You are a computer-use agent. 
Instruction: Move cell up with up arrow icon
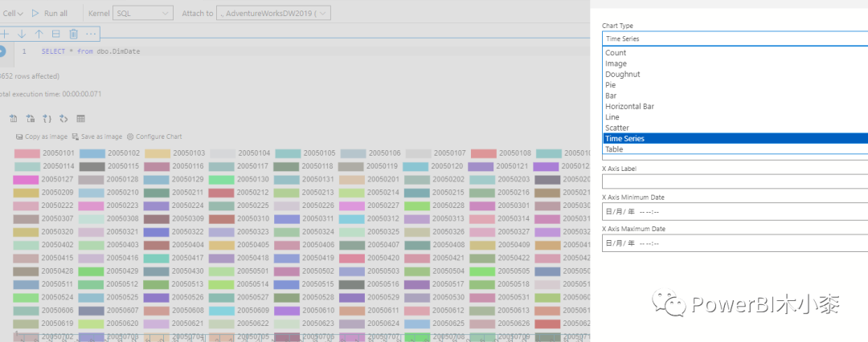[39, 34]
